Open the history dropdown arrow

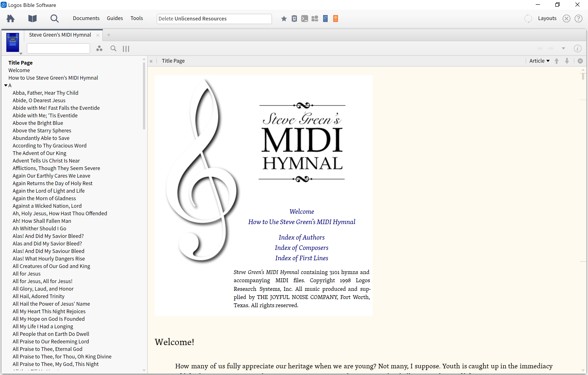563,48
